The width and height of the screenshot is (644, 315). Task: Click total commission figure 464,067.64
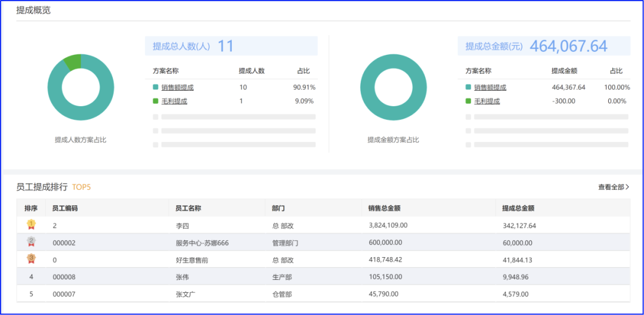[x=568, y=46]
